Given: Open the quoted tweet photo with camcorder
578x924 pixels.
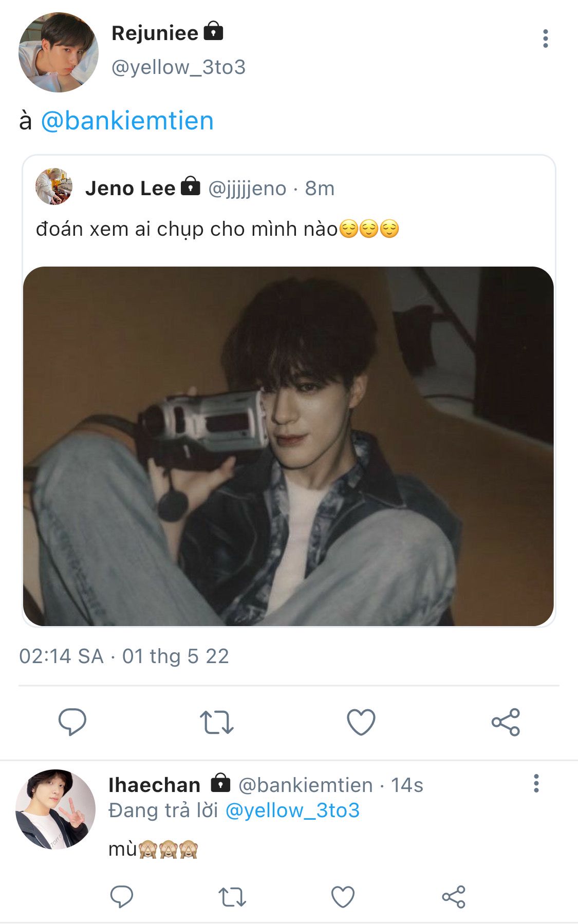Looking at the screenshot, I should pyautogui.click(x=288, y=446).
